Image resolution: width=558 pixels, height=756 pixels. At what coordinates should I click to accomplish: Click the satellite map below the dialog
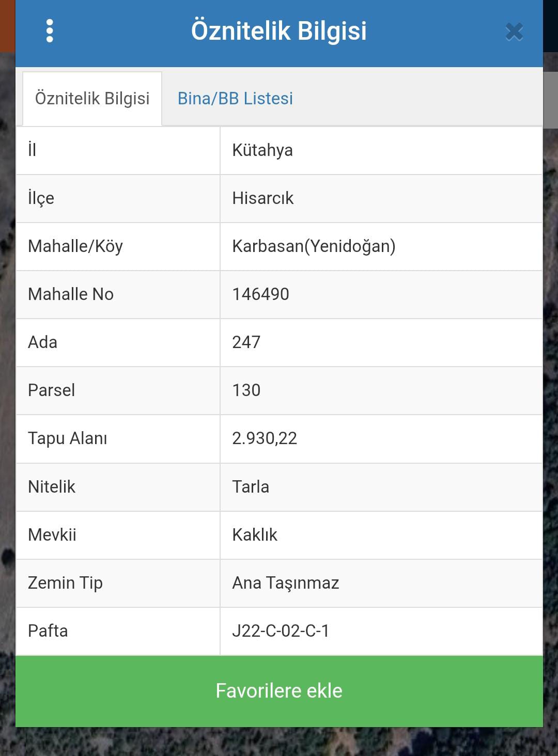click(279, 742)
